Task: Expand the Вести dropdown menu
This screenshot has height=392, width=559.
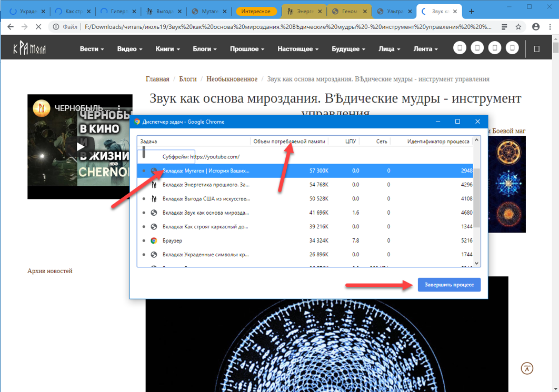Action: click(92, 49)
